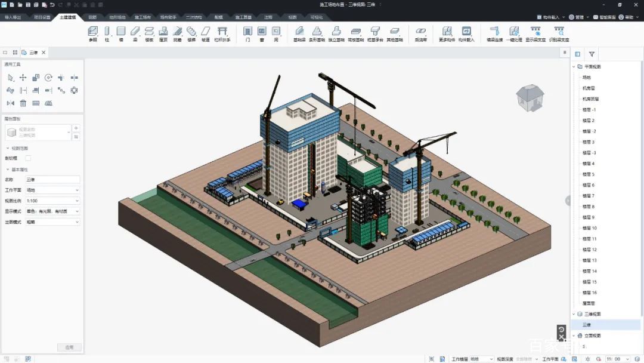Switch to Construction layout (施工场布) tab
644x363 pixels.
143,17
